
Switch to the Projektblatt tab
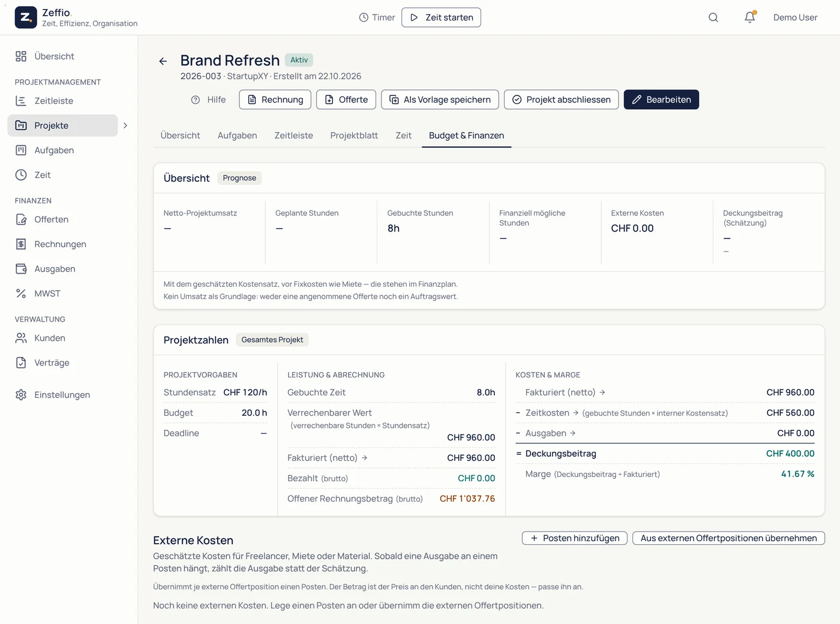tap(354, 136)
